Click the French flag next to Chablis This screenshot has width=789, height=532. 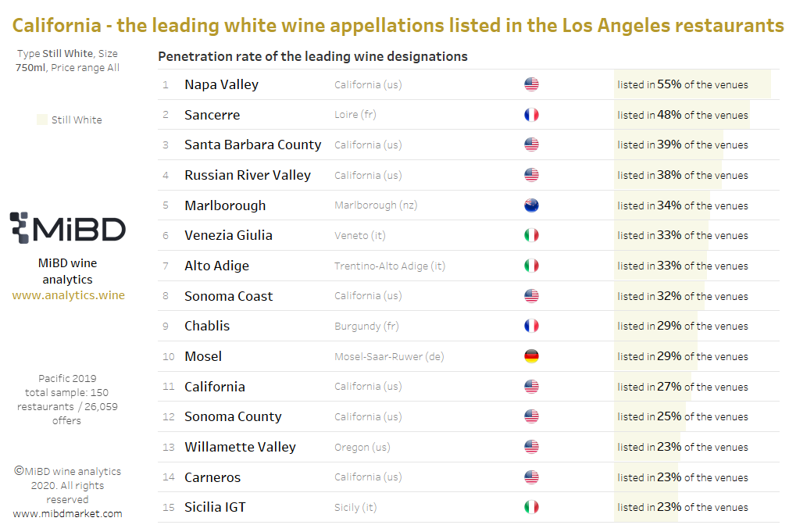531,326
